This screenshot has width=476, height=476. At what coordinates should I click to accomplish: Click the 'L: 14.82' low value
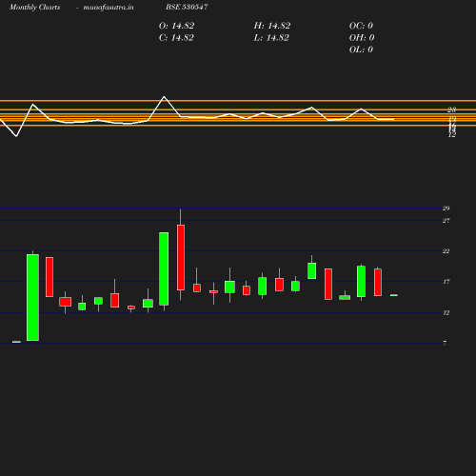[271, 38]
